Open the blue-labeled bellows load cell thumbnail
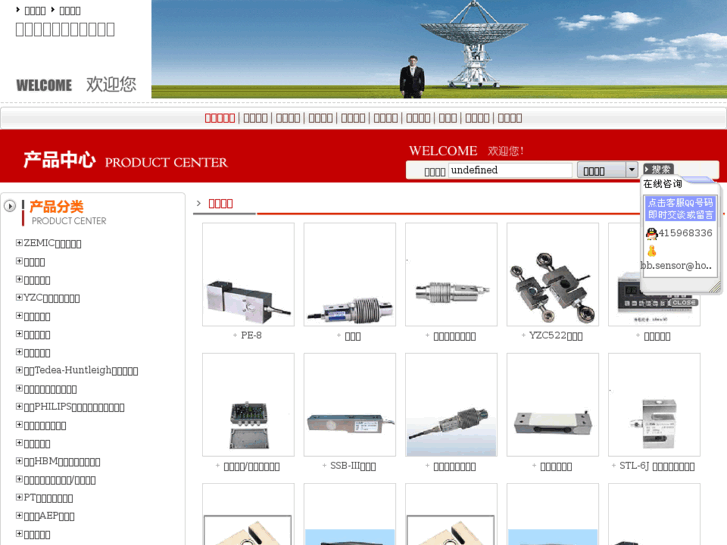The height and width of the screenshot is (545, 727). (350, 274)
